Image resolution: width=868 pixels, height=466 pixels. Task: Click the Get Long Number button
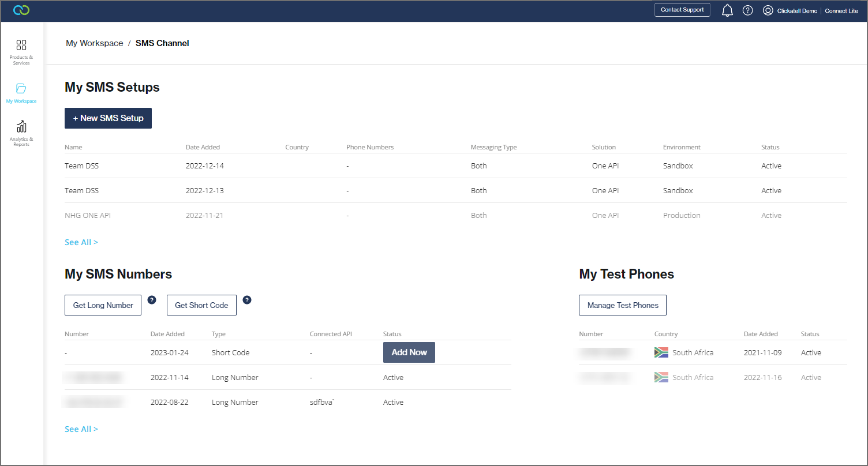(103, 305)
